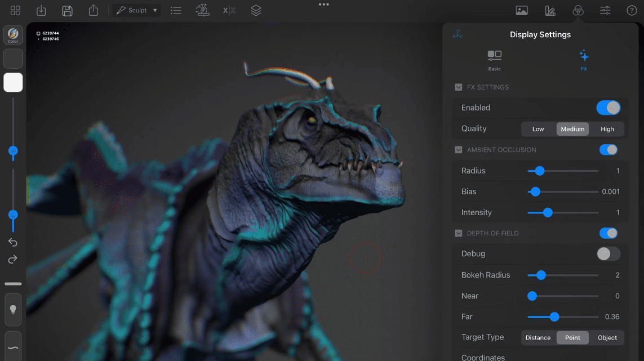Open the layers panel from the toolbar

pos(256,10)
